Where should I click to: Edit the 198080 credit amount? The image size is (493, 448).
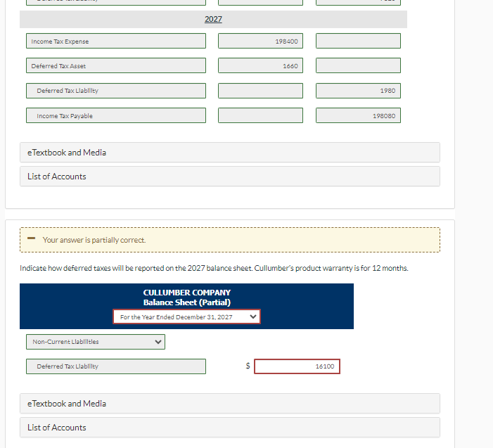359,115
